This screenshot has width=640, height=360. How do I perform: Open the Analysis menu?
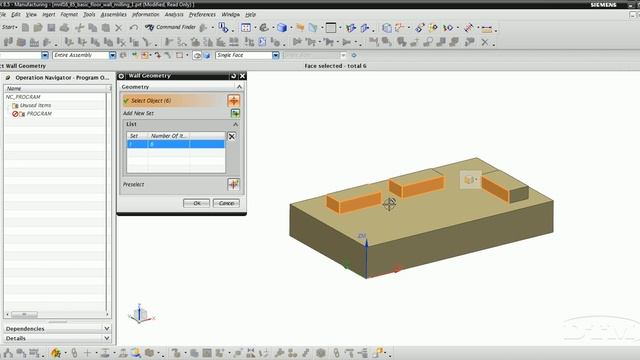pyautogui.click(x=174, y=14)
